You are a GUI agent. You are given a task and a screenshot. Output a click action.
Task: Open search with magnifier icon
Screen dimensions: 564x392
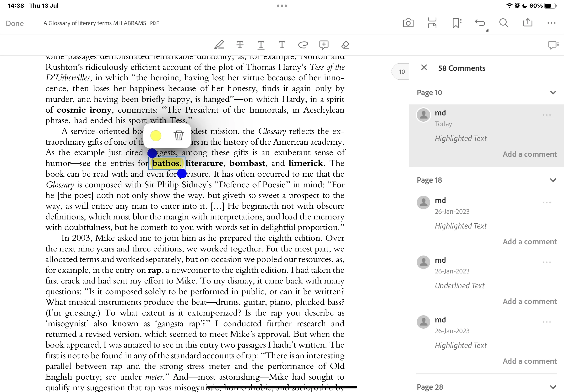point(504,23)
